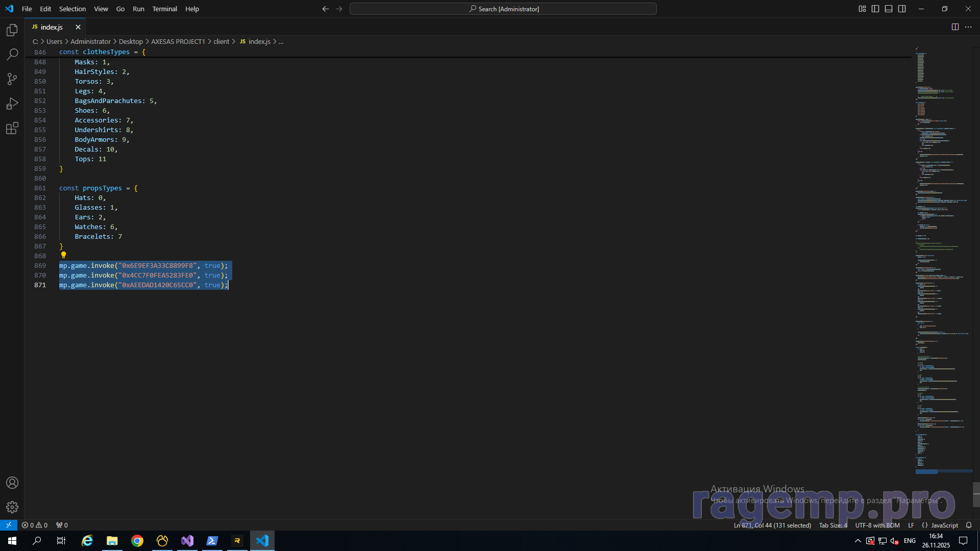Open the Explorer view in activity bar
This screenshot has width=980, height=551.
(x=12, y=31)
